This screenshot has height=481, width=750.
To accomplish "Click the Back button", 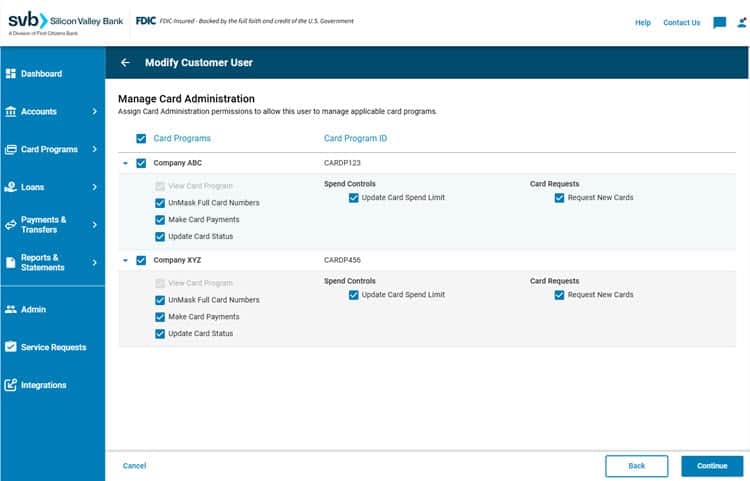I will (x=637, y=466).
